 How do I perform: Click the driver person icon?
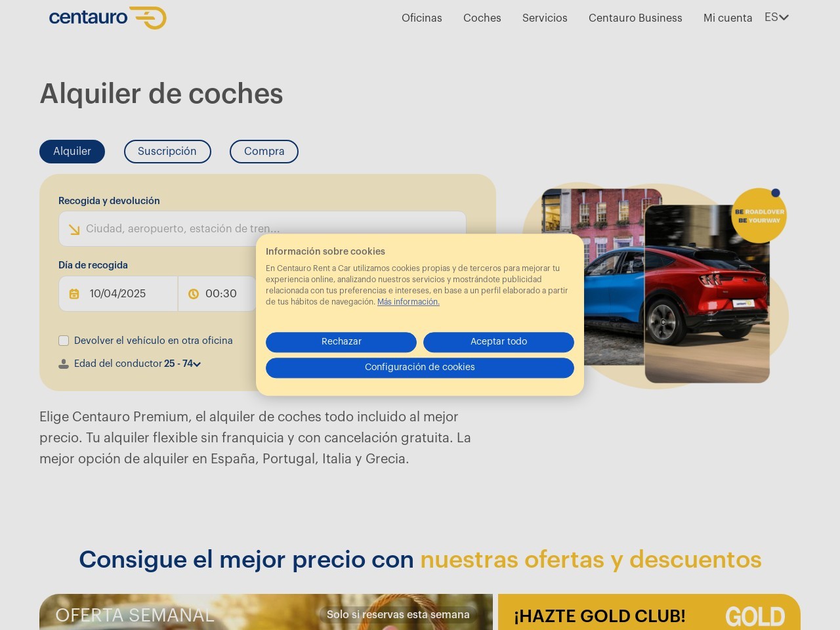pos(64,364)
